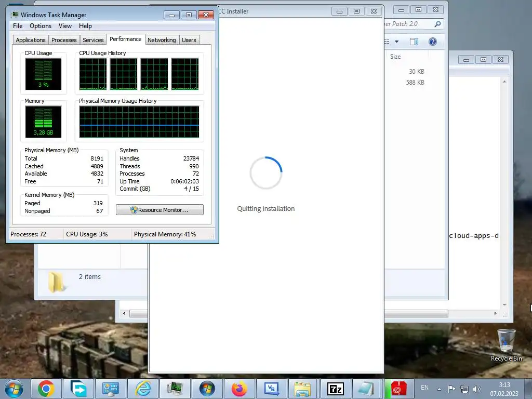This screenshot has height=399, width=532.
Task: Switch to the Processes tab
Action: (x=64, y=40)
